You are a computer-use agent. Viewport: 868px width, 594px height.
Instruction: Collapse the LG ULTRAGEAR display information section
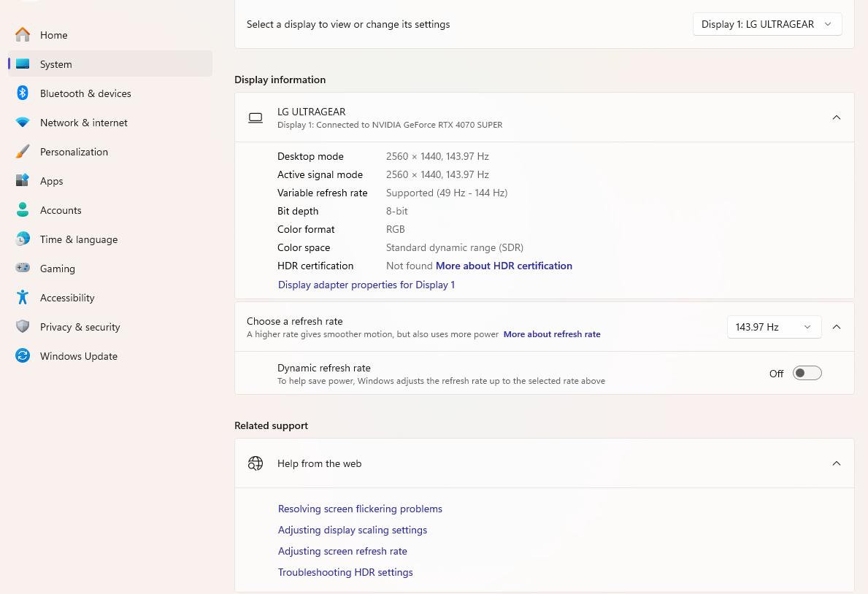(837, 117)
